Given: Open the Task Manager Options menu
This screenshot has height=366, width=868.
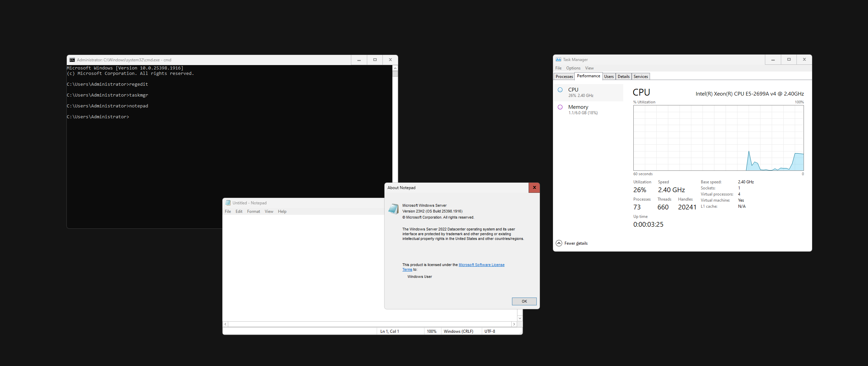Looking at the screenshot, I should tap(573, 68).
